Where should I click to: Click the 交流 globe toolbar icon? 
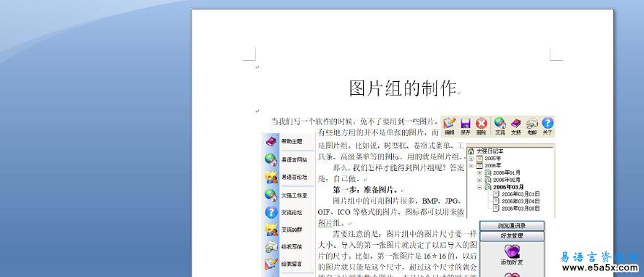coord(500,123)
